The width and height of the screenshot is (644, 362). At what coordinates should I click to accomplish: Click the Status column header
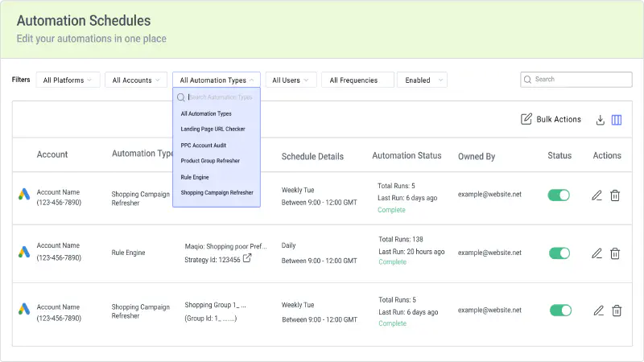(x=559, y=155)
